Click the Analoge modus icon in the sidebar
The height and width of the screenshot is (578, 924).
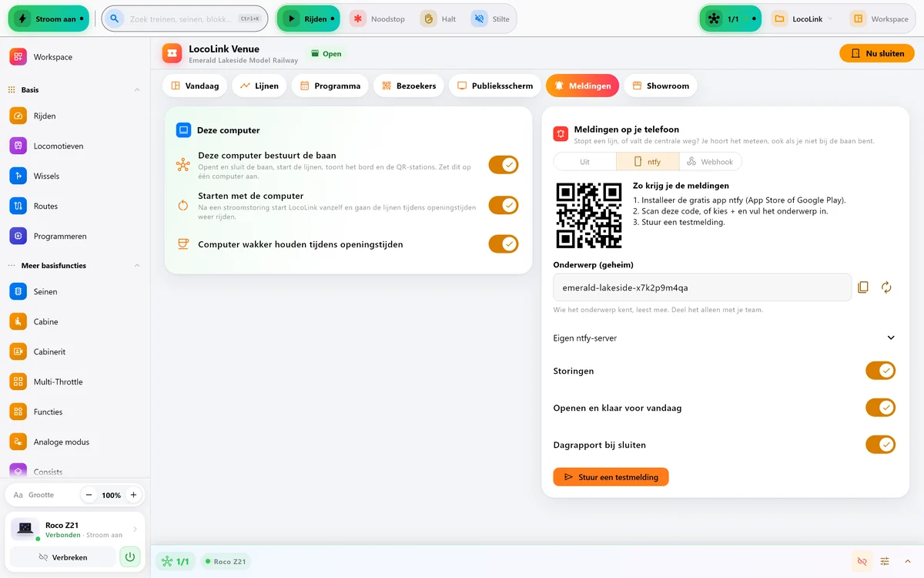18,442
